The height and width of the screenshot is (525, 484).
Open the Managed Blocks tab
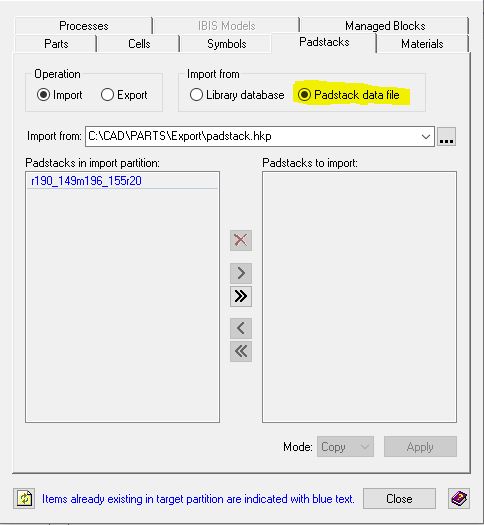(385, 26)
